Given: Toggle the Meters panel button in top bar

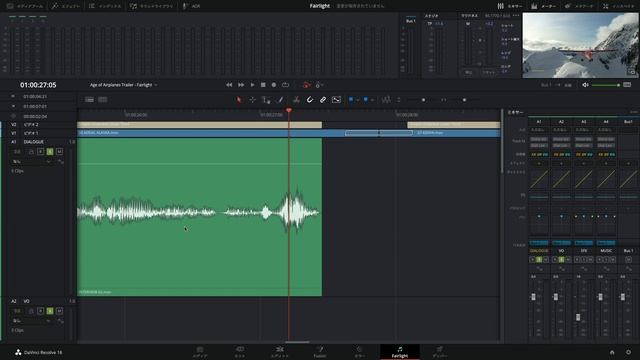Looking at the screenshot, I should [543, 6].
